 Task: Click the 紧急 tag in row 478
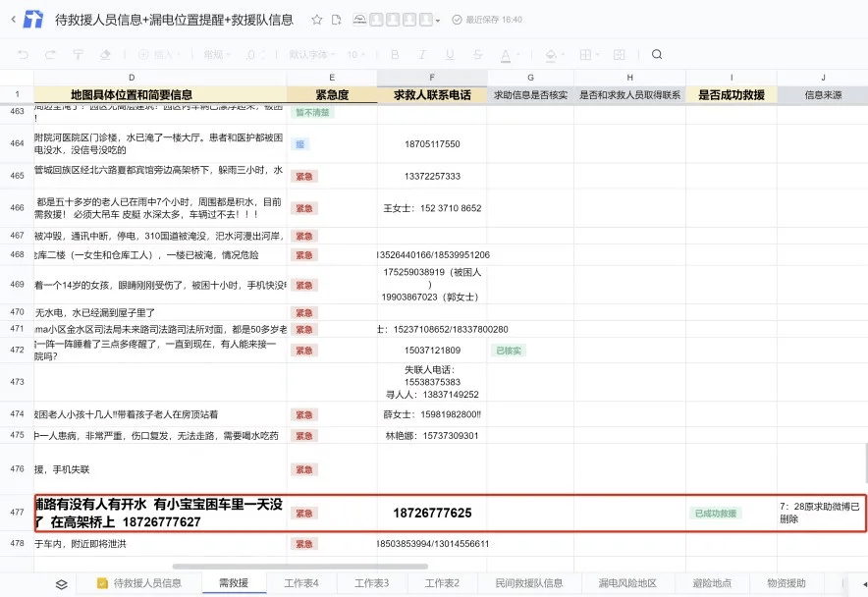pos(304,544)
